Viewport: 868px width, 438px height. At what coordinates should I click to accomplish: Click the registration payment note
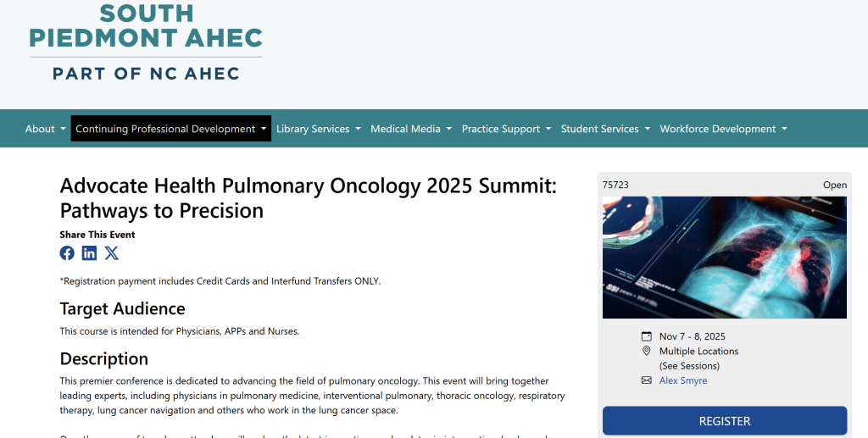(220, 281)
